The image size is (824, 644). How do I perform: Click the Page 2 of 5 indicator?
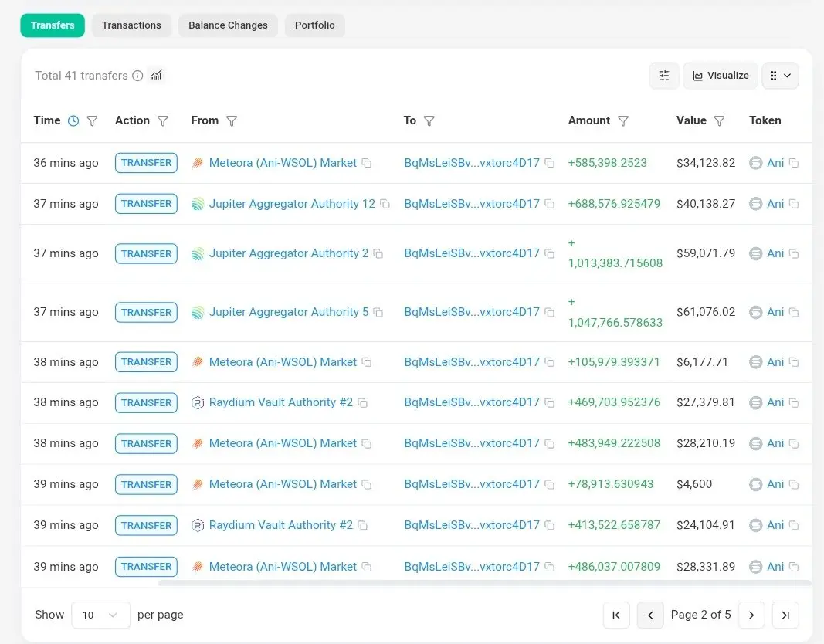pos(700,615)
